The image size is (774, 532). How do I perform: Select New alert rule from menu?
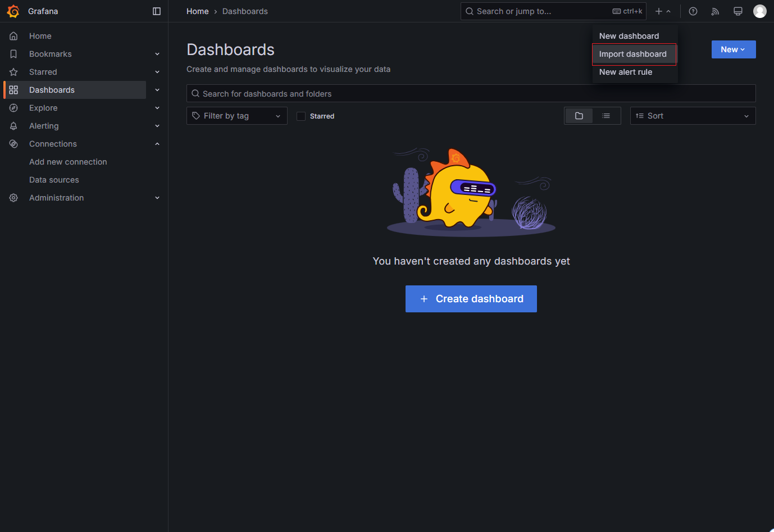(x=634, y=72)
